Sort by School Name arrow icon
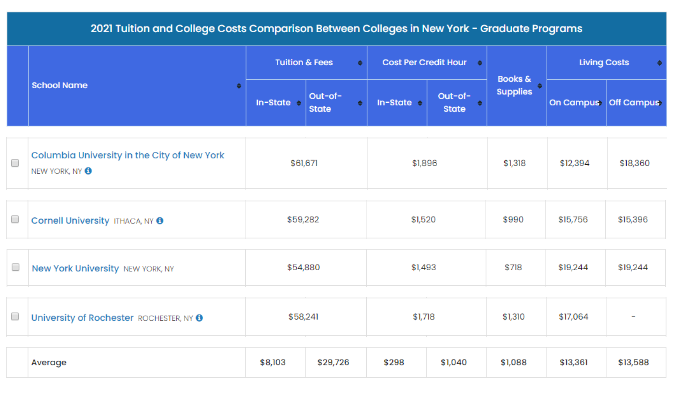Screen dimensions: 681x394 point(239,86)
